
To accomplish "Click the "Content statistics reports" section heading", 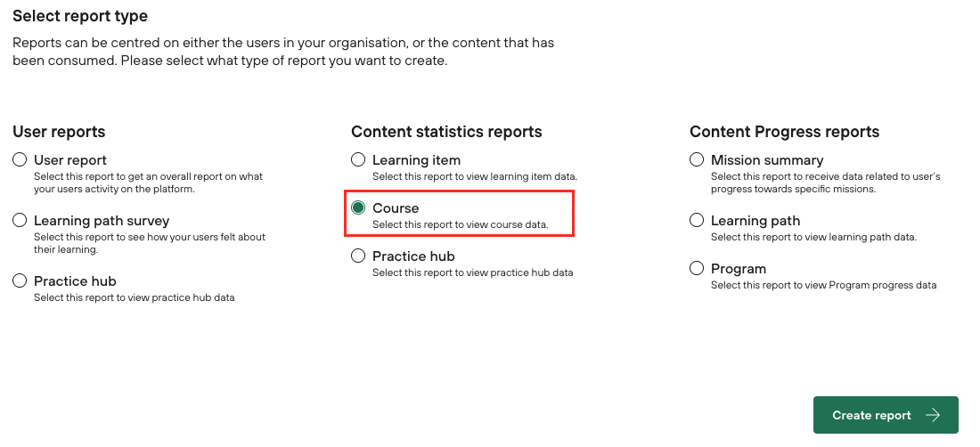I will pos(446,132).
